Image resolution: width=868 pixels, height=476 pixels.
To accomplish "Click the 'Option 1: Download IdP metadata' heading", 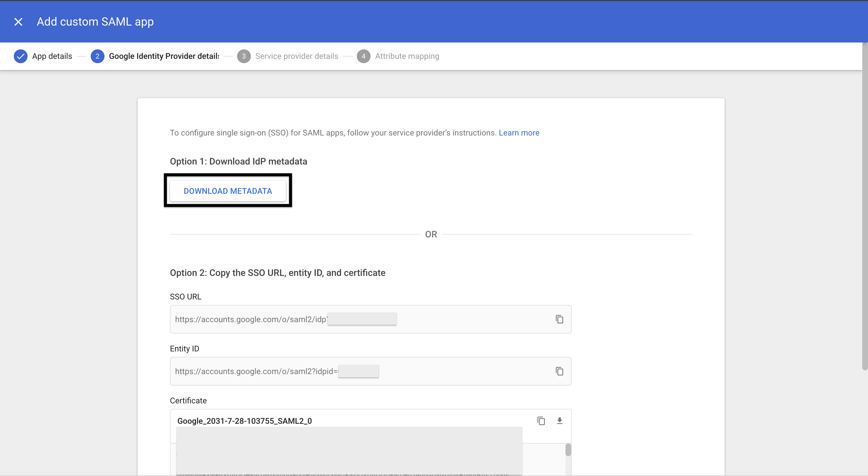I will tap(239, 161).
